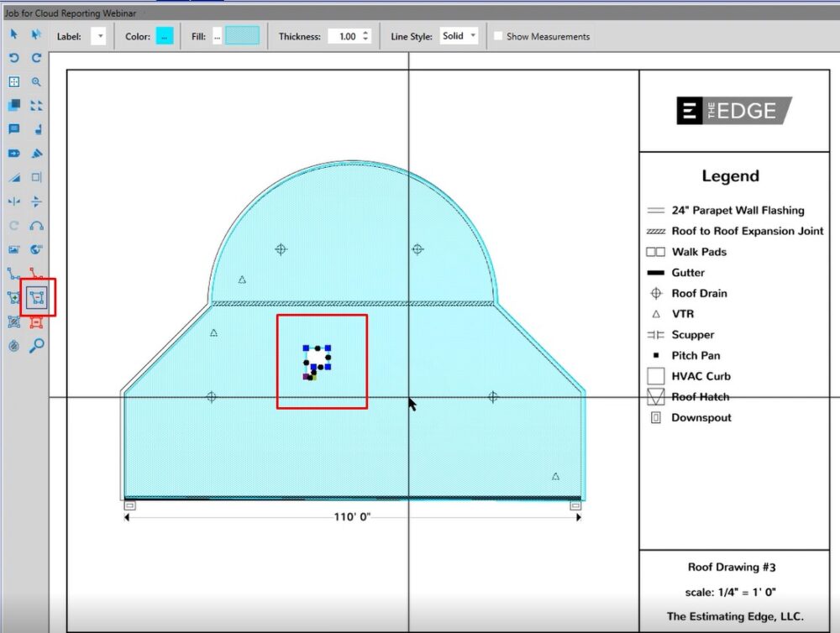Viewport: 840px width, 633px height.
Task: Click the flip horizontal icon
Action: (13, 201)
